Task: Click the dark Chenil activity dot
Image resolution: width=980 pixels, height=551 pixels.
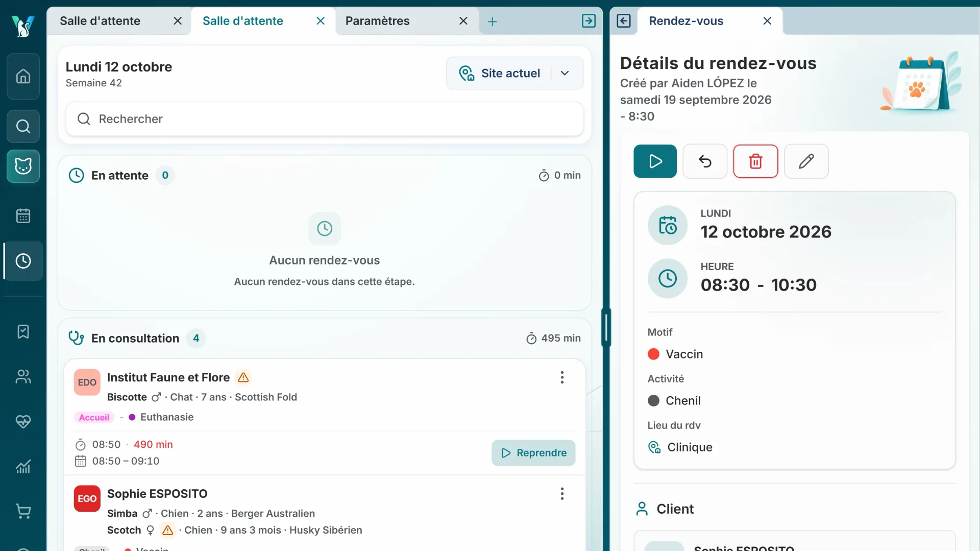Action: (653, 400)
